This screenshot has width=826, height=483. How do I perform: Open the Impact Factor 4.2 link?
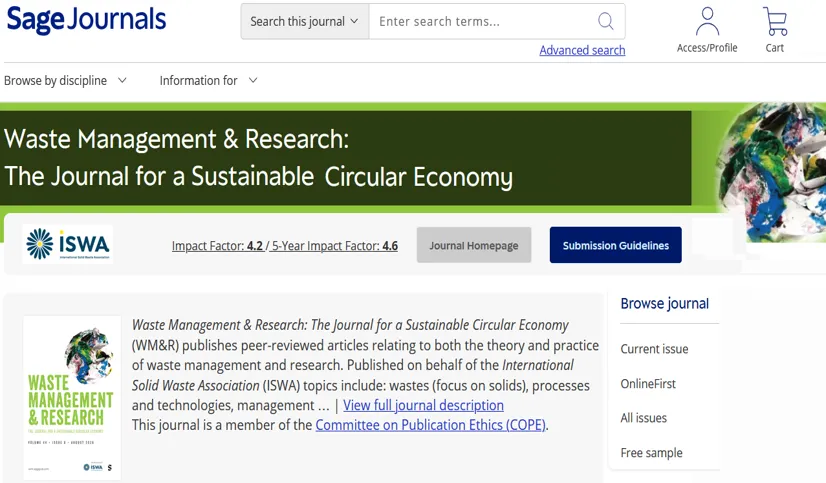218,246
